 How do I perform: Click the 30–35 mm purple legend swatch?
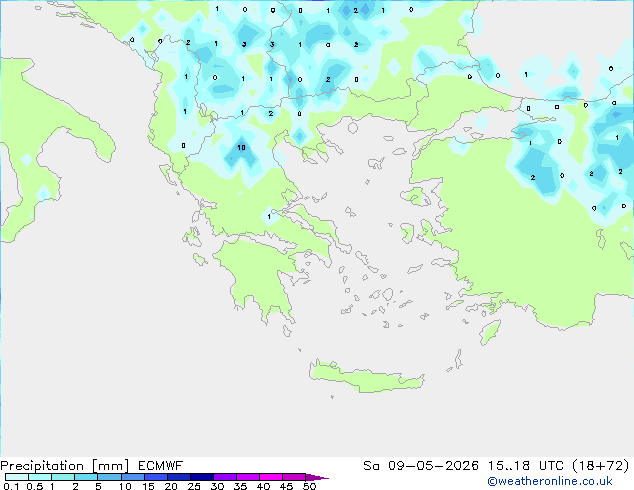click(x=225, y=477)
